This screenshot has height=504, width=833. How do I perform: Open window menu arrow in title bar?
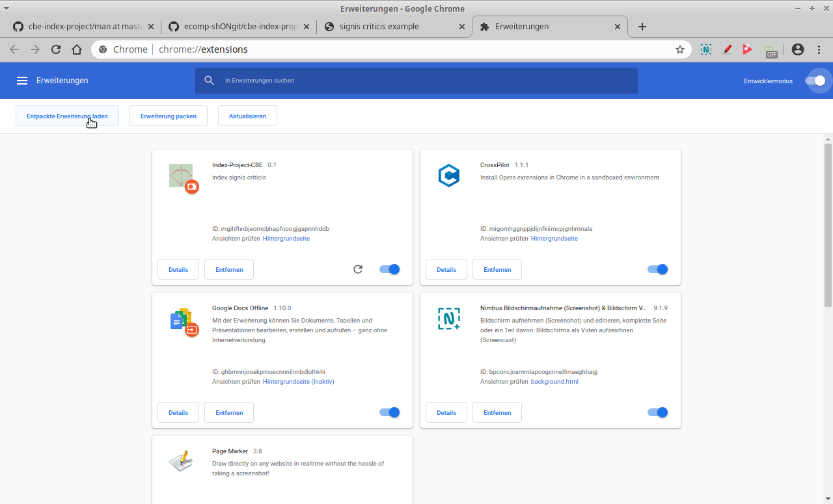(x=7, y=8)
